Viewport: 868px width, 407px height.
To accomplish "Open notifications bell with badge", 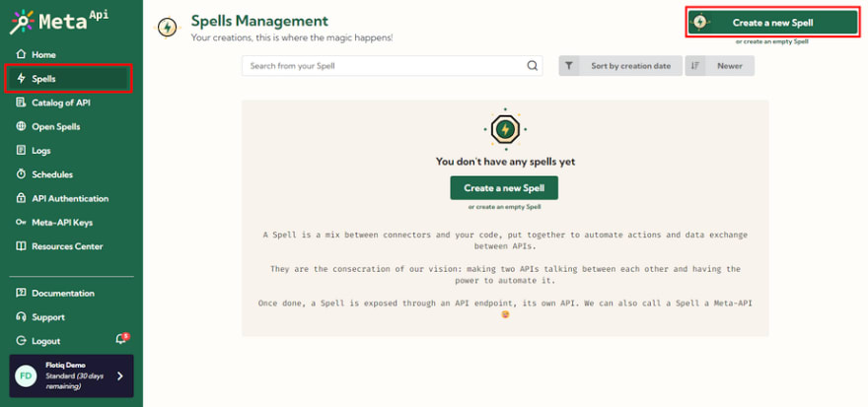I will (121, 338).
